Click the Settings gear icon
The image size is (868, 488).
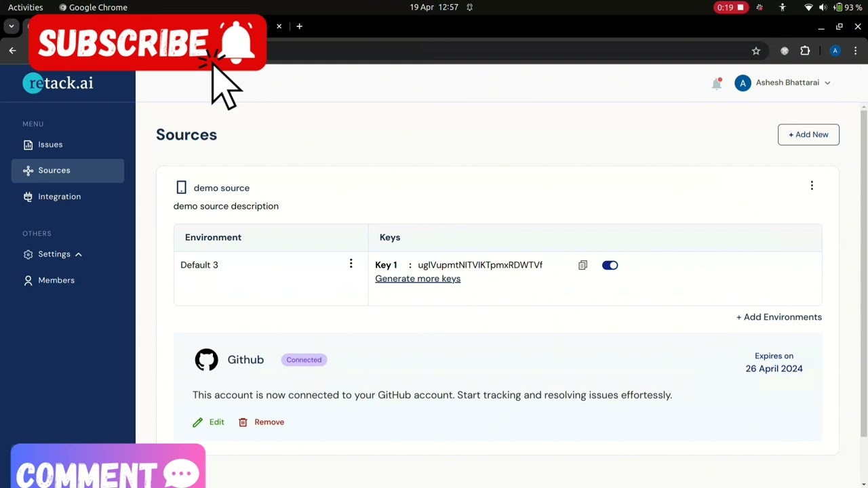point(28,254)
